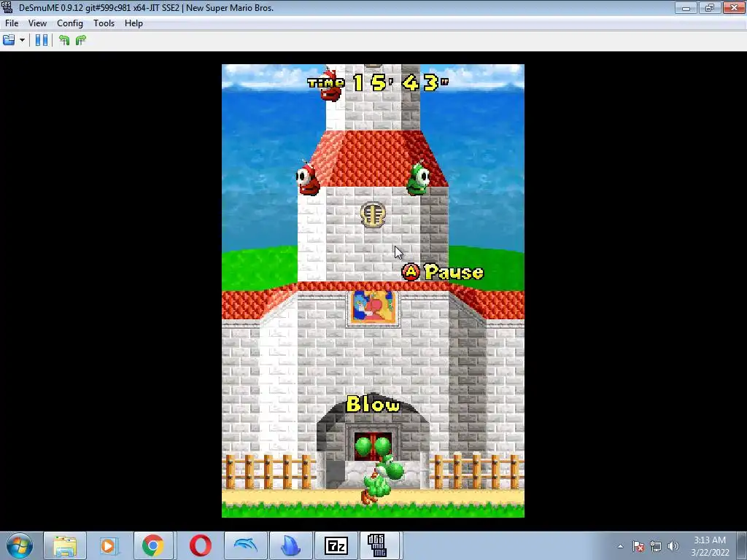Viewport: 747px width, 560px height.
Task: Pause emulation with the toolbar pause button
Action: tap(42, 41)
